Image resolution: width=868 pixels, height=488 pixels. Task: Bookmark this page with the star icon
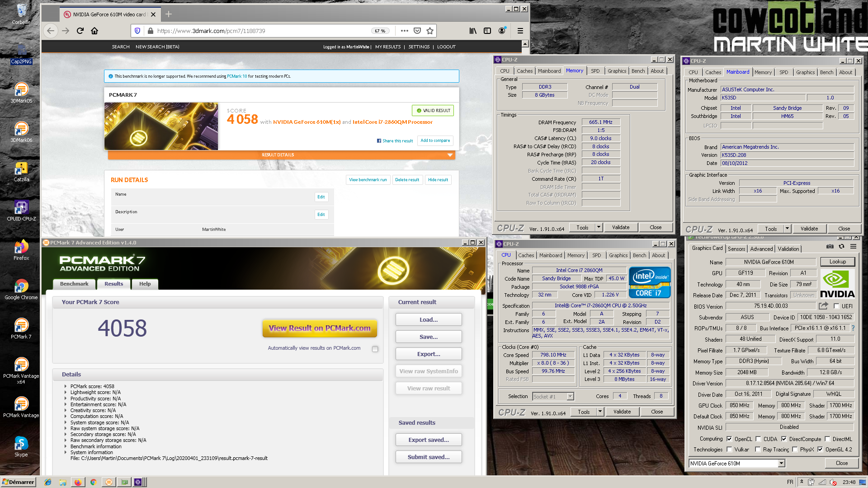click(430, 31)
